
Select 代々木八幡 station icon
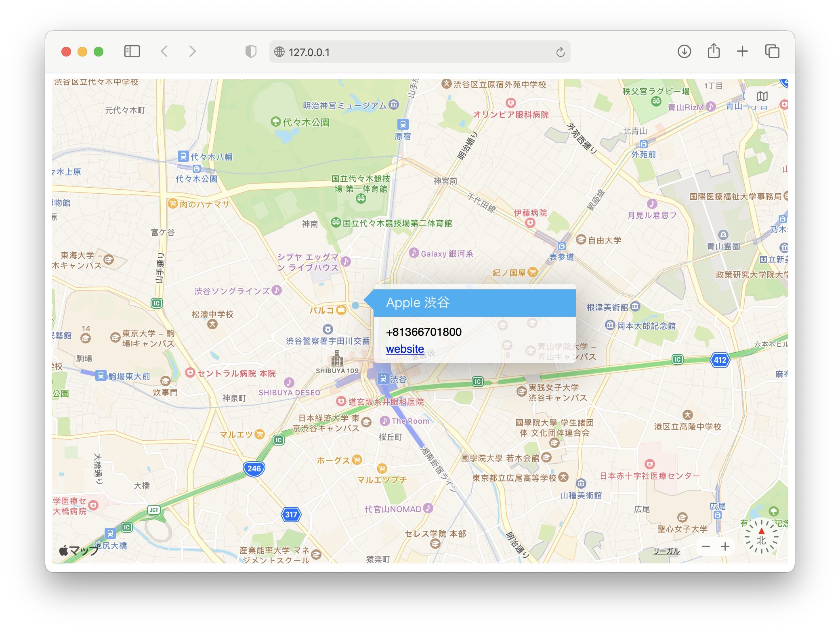tap(183, 156)
